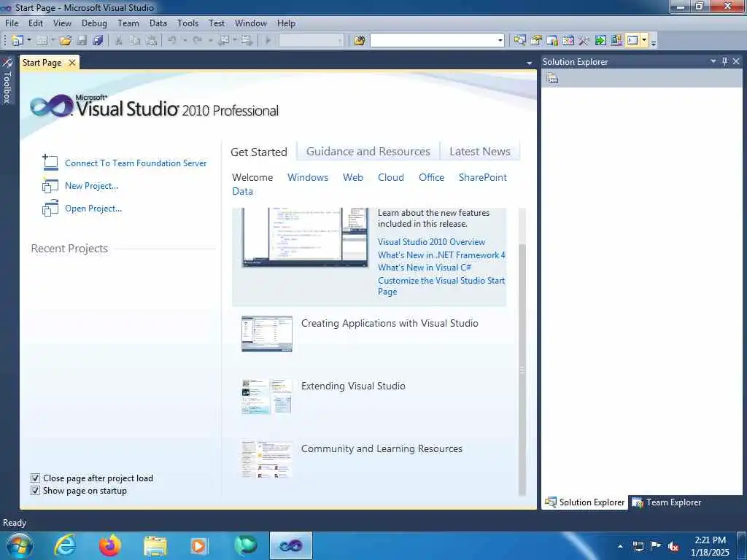Viewport: 747px width, 560px height.
Task: Click the Open File folder icon
Action: point(65,41)
